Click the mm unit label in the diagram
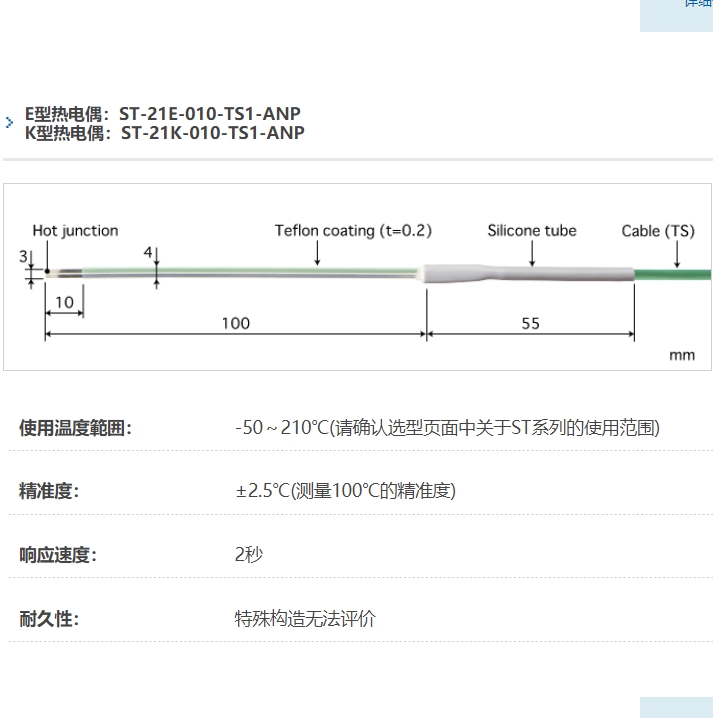This screenshot has width=713, height=718. coord(681,355)
